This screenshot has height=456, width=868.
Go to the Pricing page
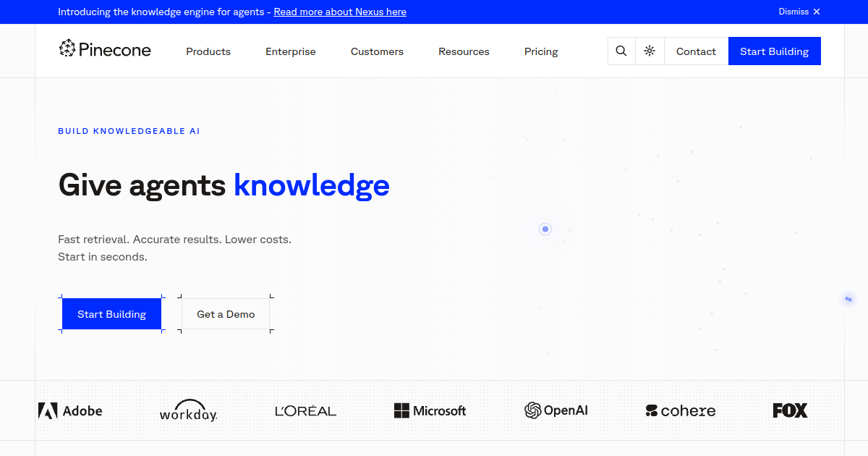[541, 51]
